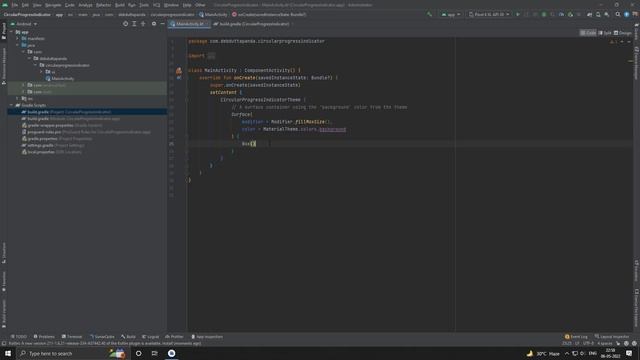Open the Navigate menu
Image resolution: width=640 pixels, height=360 pixels.
point(53,5)
